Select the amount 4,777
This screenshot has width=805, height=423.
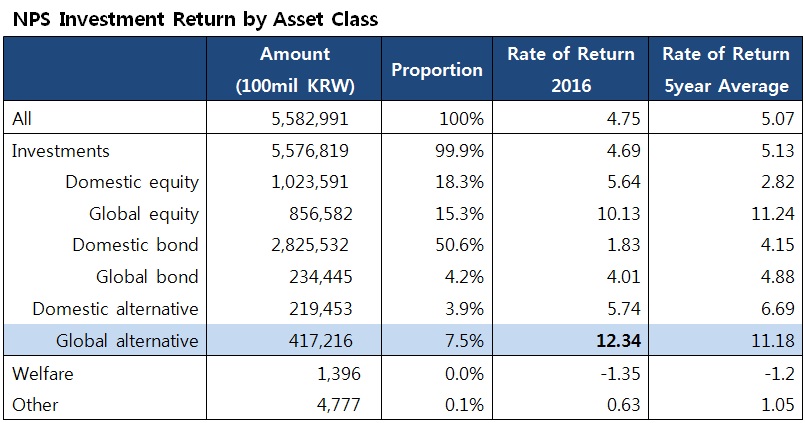pos(339,405)
